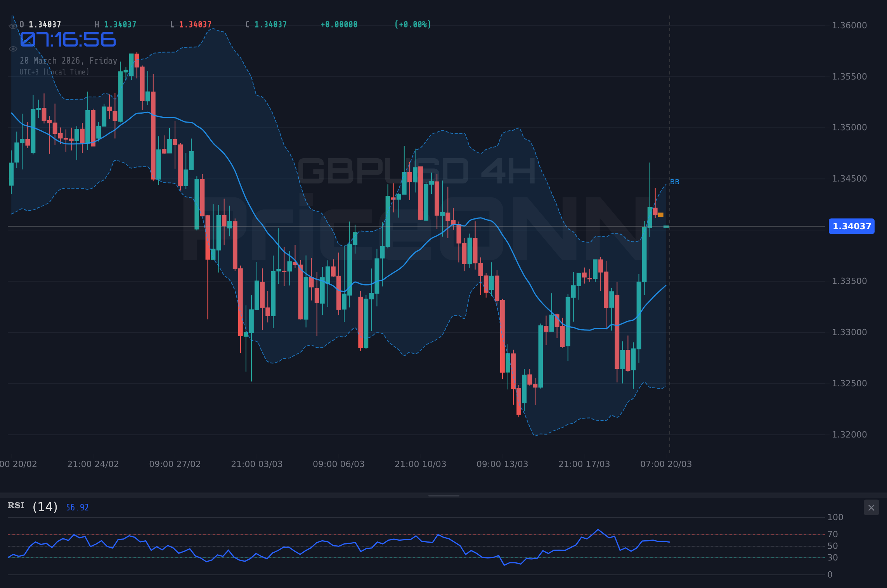The width and height of the screenshot is (887, 588).
Task: Toggle the Bollinger Bands indicator eye icon
Action: pyautogui.click(x=13, y=49)
